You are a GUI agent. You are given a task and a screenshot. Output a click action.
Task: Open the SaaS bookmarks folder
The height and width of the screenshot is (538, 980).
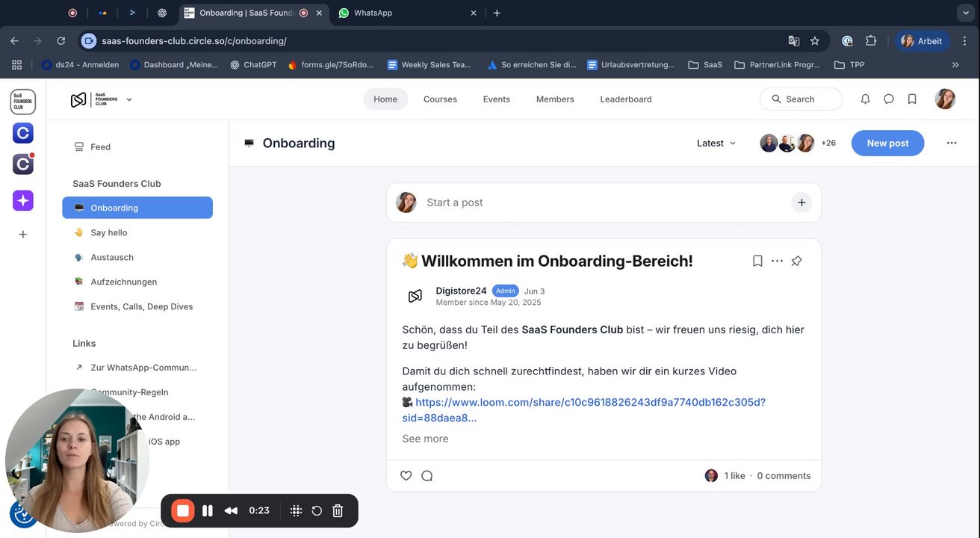(x=705, y=65)
